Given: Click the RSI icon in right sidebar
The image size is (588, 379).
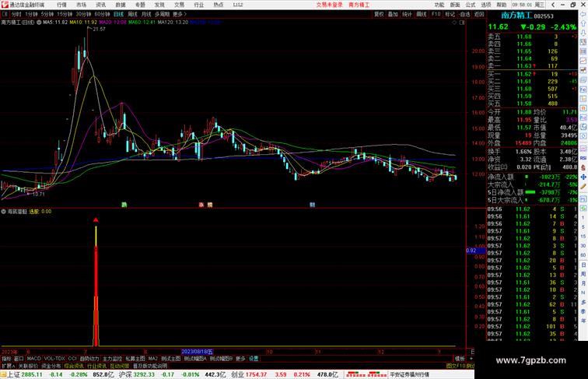Looking at the screenshot, I should click(x=583, y=158).
